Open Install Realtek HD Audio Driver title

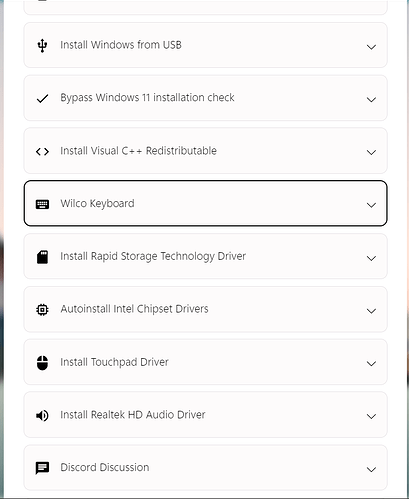click(x=133, y=415)
